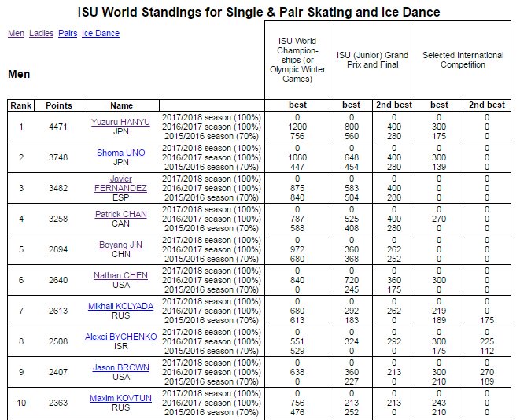Open the Nathan CHEN link

(121, 275)
